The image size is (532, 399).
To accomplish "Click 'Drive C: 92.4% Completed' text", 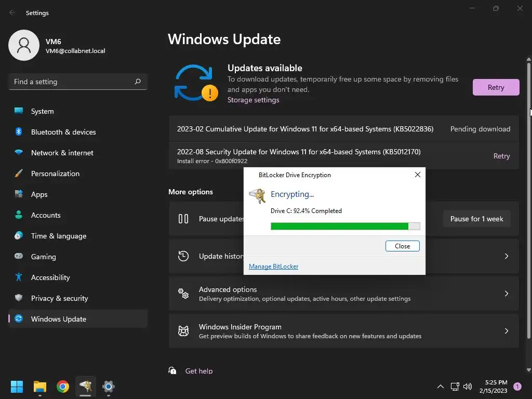I will (x=306, y=211).
